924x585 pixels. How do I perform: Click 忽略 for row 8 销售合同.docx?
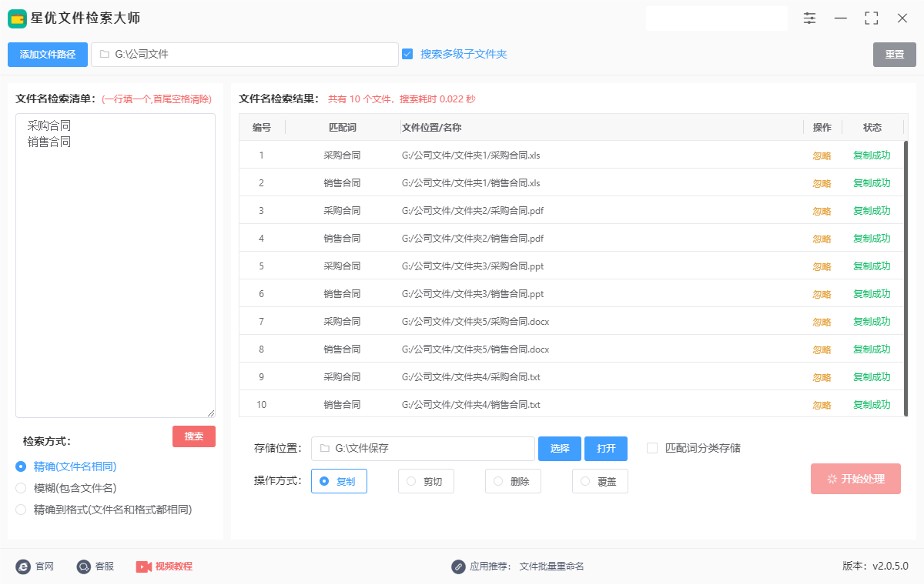pos(822,349)
